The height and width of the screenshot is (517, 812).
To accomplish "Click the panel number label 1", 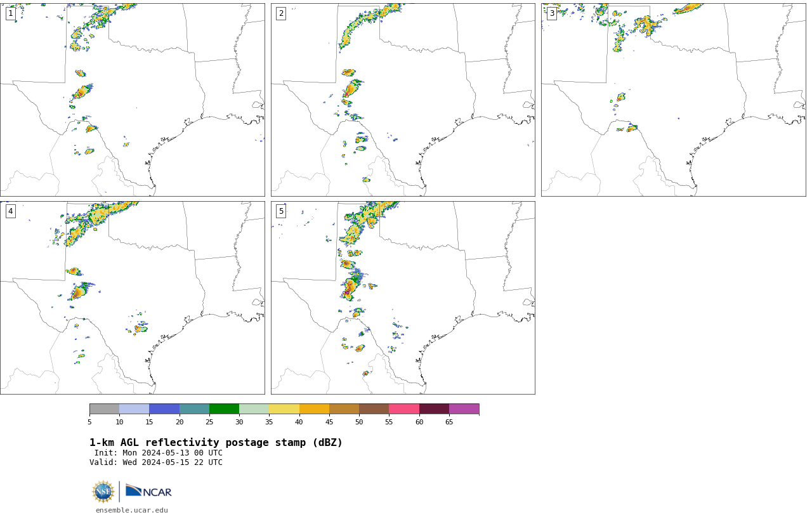I will click(x=10, y=13).
